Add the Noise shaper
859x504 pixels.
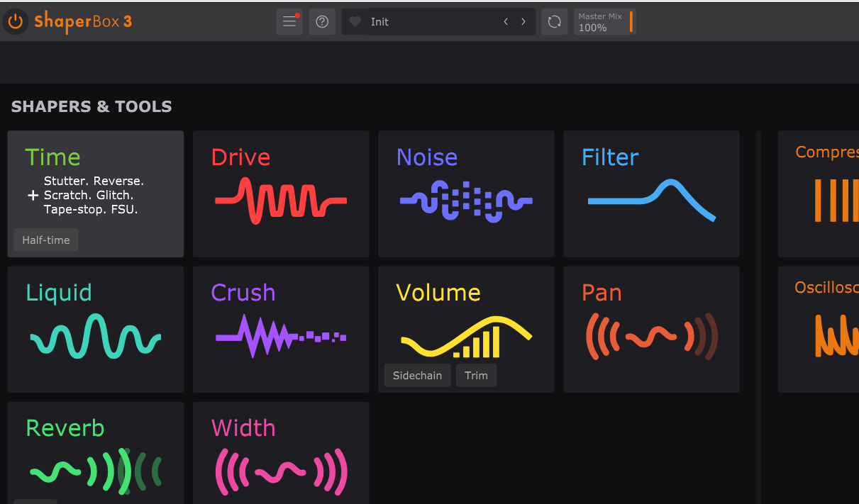tap(466, 194)
